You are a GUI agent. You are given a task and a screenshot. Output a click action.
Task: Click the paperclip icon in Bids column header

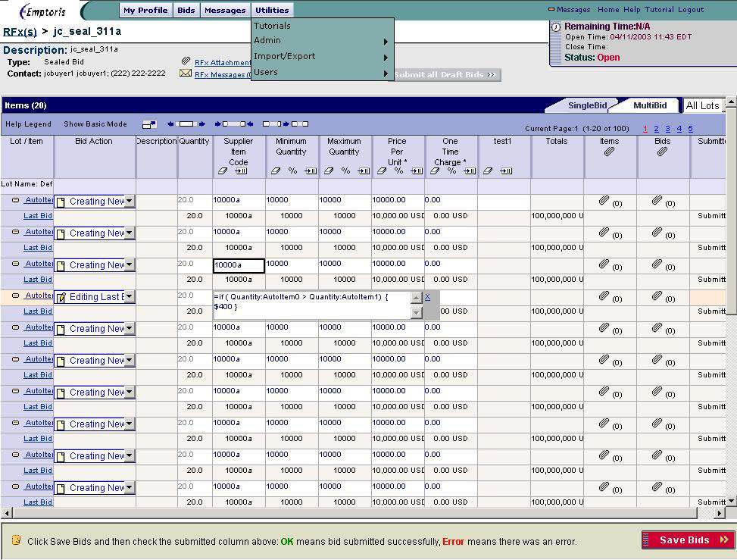tap(662, 152)
